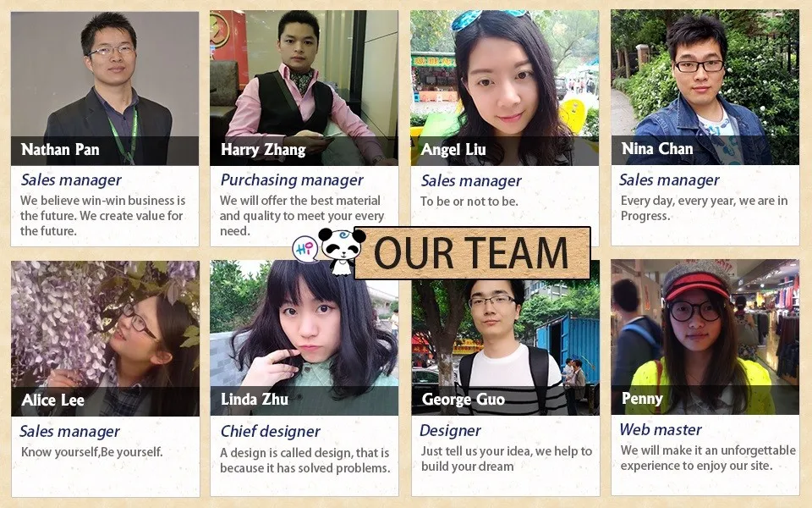Screen dimensions: 812x508
Task: Click the panda mascot icon
Action: pos(342,251)
